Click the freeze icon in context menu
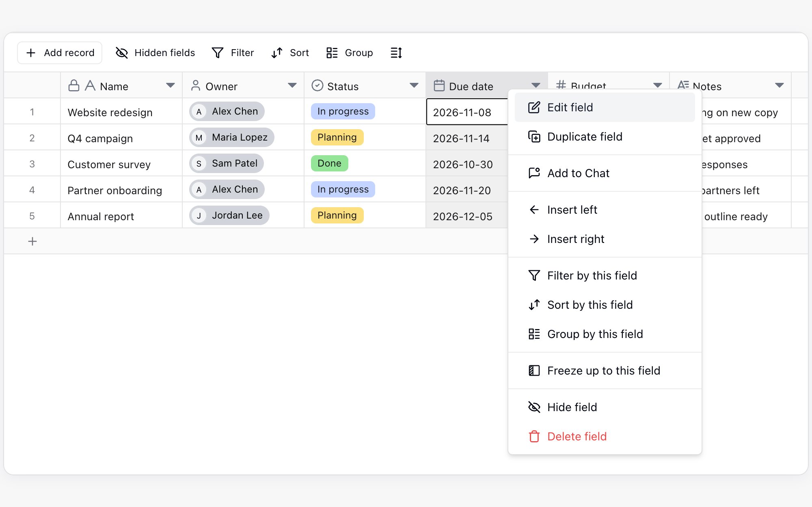Viewport: 812px width, 507px height. tap(534, 370)
